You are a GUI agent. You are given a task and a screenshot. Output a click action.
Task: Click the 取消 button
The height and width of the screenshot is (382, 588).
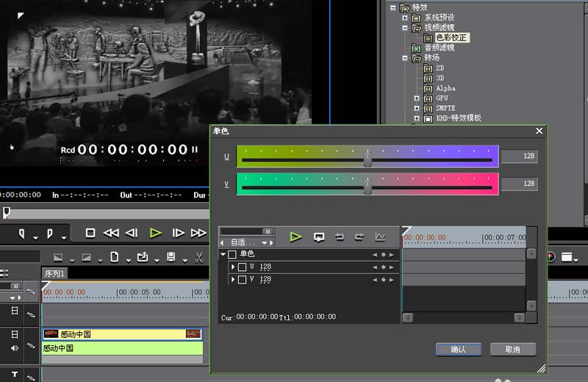click(x=513, y=349)
